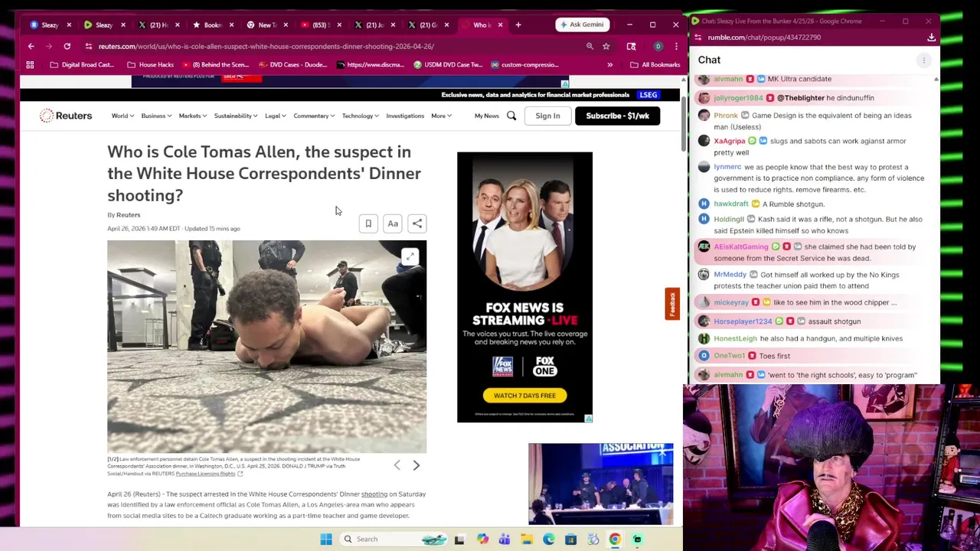This screenshot has height=551, width=980.
Task: Expand the World navigation dropdown
Action: pos(122,116)
